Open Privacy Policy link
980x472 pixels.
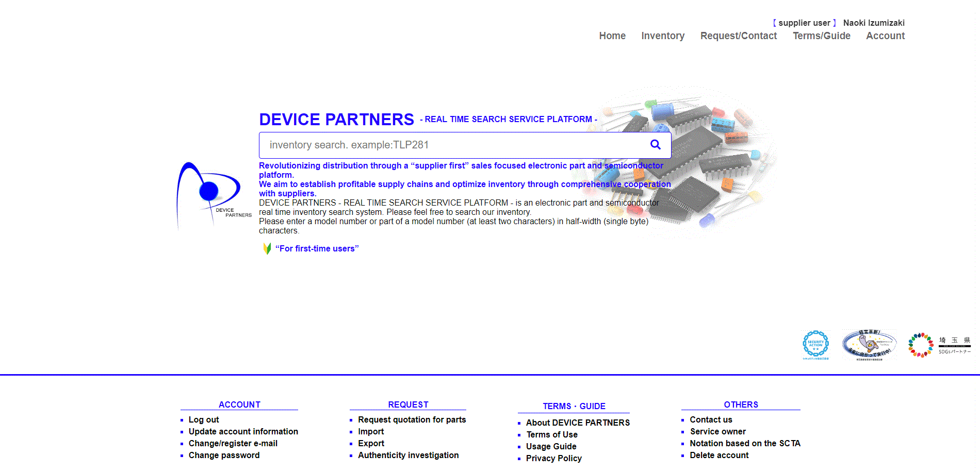pyautogui.click(x=554, y=458)
